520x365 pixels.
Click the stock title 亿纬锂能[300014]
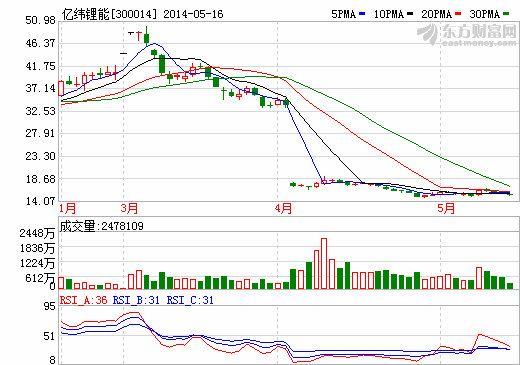click(x=109, y=14)
